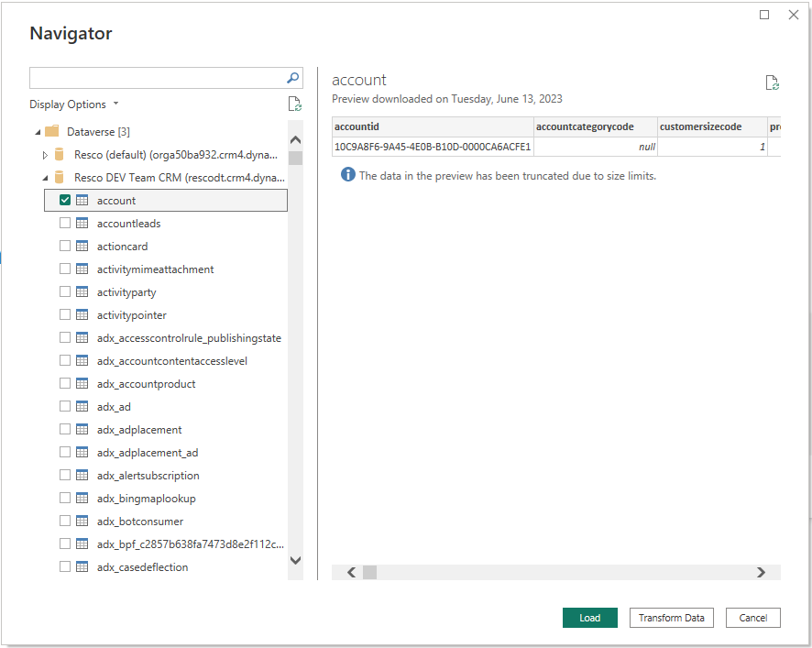Image resolution: width=812 pixels, height=648 pixels.
Task: Click the tree list scroll down arrow
Action: [296, 560]
